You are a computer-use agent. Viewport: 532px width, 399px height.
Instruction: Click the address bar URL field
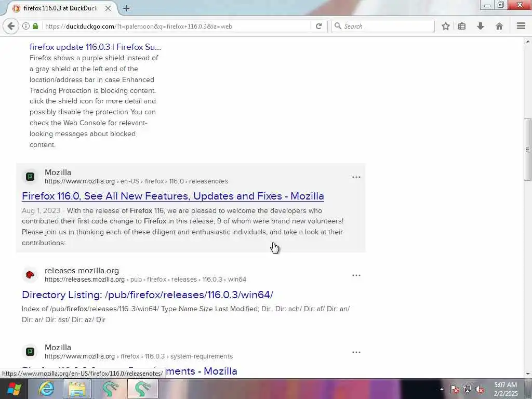pyautogui.click(x=177, y=26)
